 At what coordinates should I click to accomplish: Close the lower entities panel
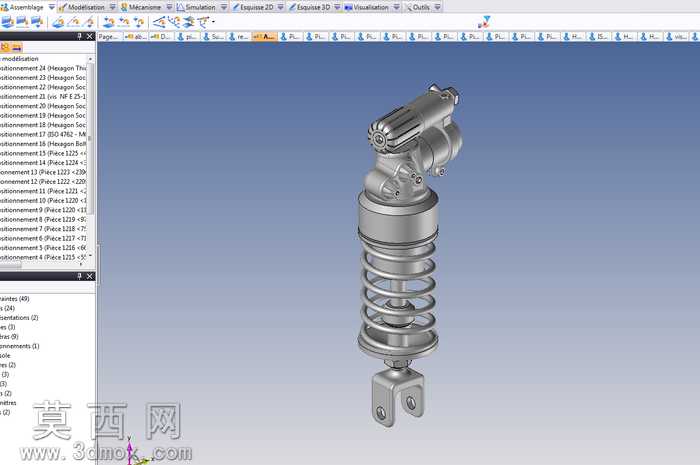pyautogui.click(x=89, y=276)
